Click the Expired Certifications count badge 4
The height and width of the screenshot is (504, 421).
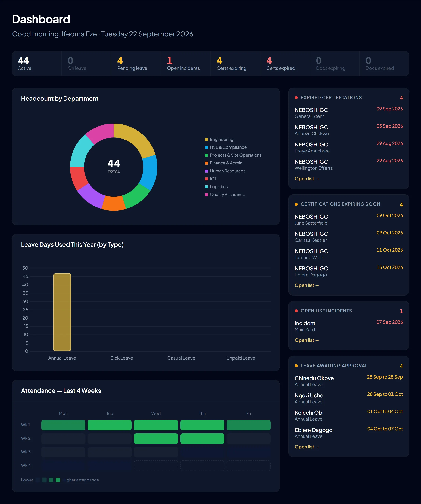coord(401,98)
